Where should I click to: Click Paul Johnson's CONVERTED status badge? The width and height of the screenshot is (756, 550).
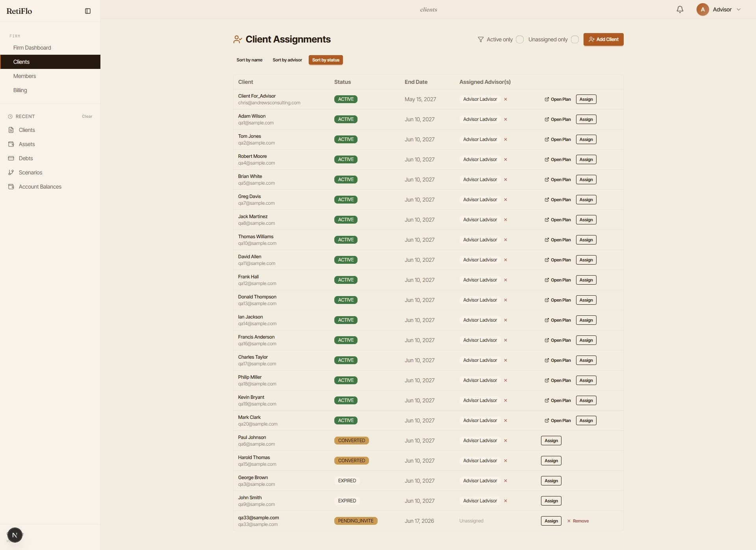(351, 441)
